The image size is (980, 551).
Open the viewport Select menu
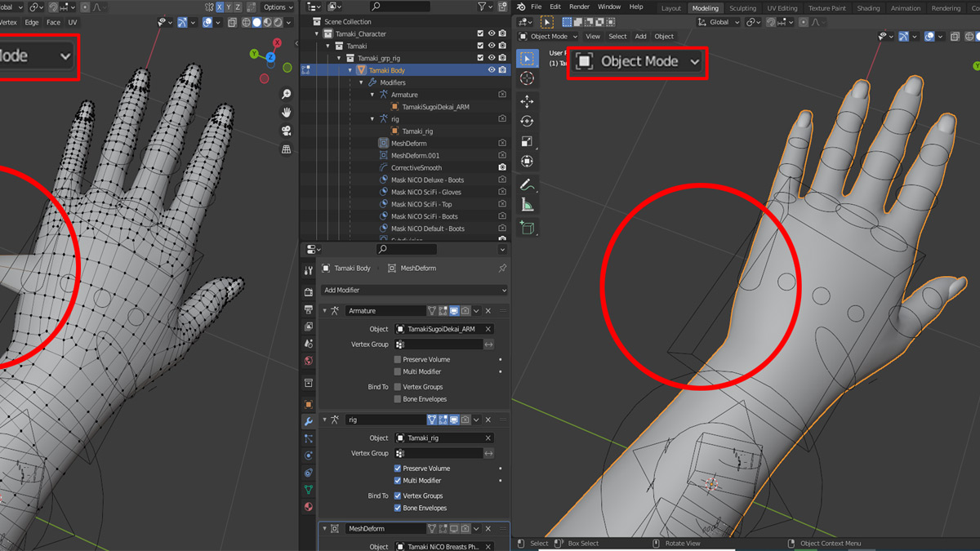click(617, 36)
